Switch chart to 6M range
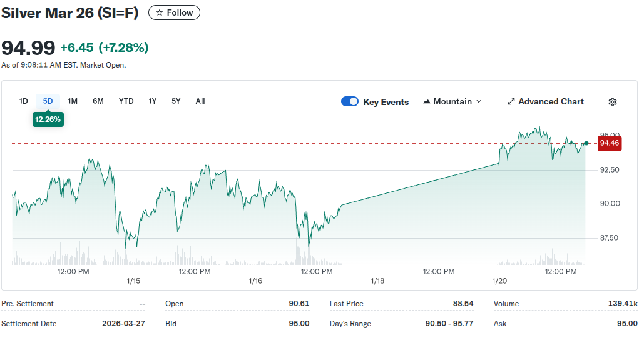Screen dimensions: 644x350 (x=98, y=101)
